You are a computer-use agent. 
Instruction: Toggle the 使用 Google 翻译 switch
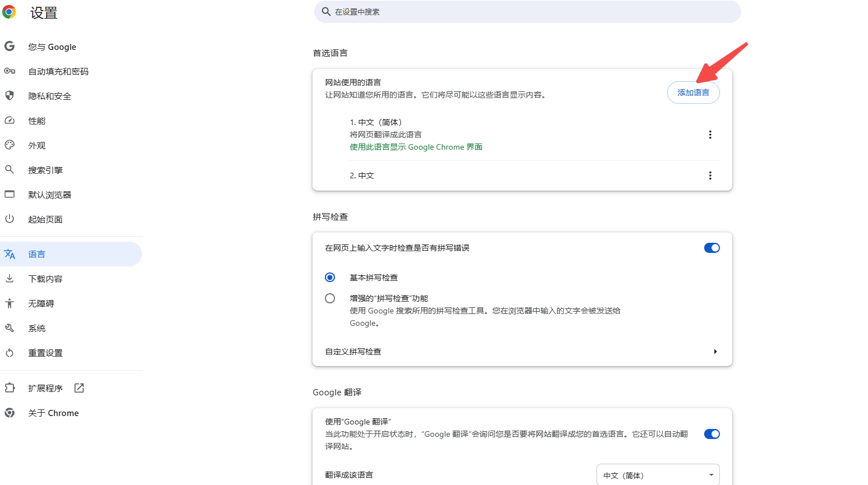coord(712,434)
